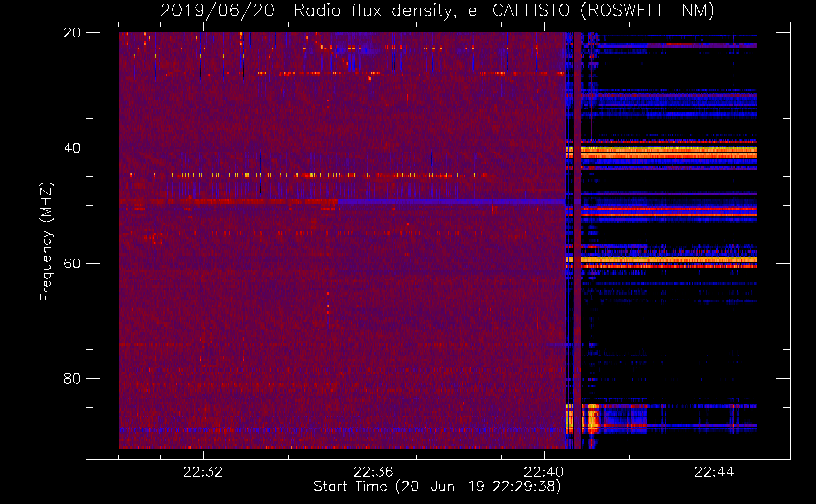Viewport: 816px width, 504px height.
Task: Click the '60' frequency tick label
Action: [72, 263]
